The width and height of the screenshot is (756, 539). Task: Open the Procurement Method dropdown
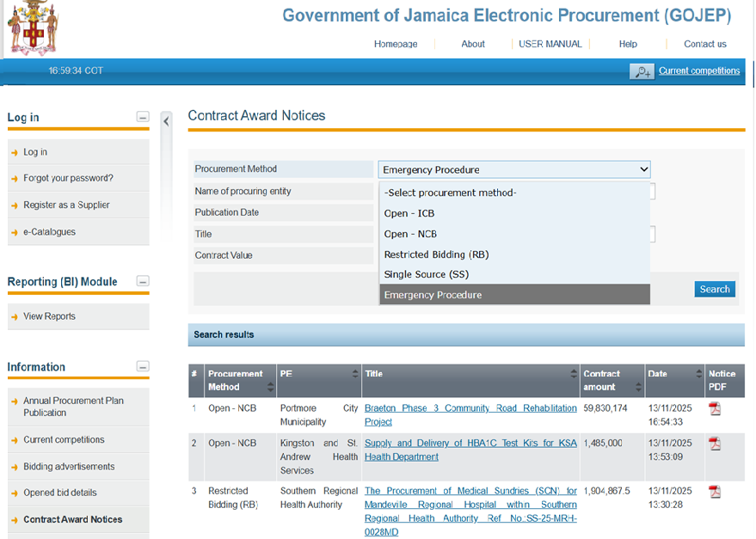(514, 169)
